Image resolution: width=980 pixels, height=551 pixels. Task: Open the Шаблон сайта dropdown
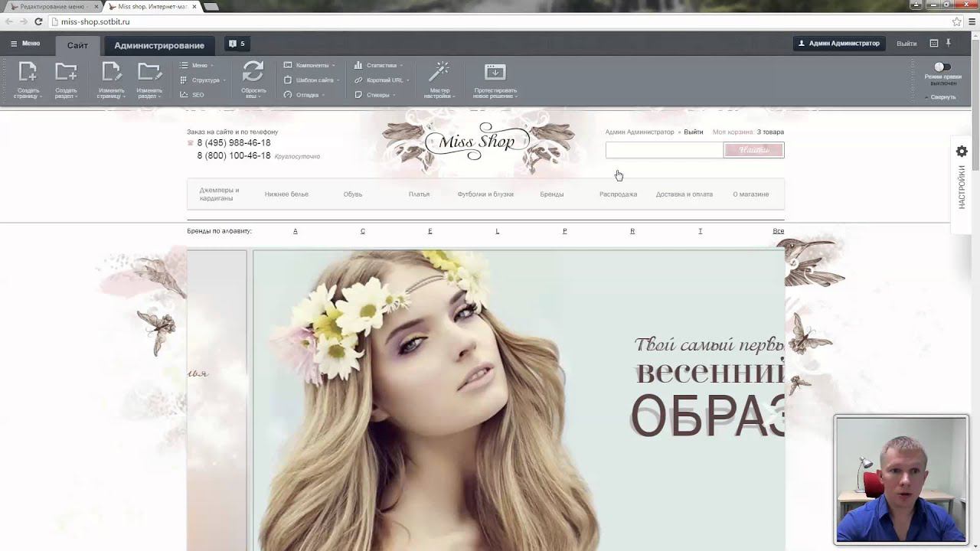pyautogui.click(x=312, y=80)
